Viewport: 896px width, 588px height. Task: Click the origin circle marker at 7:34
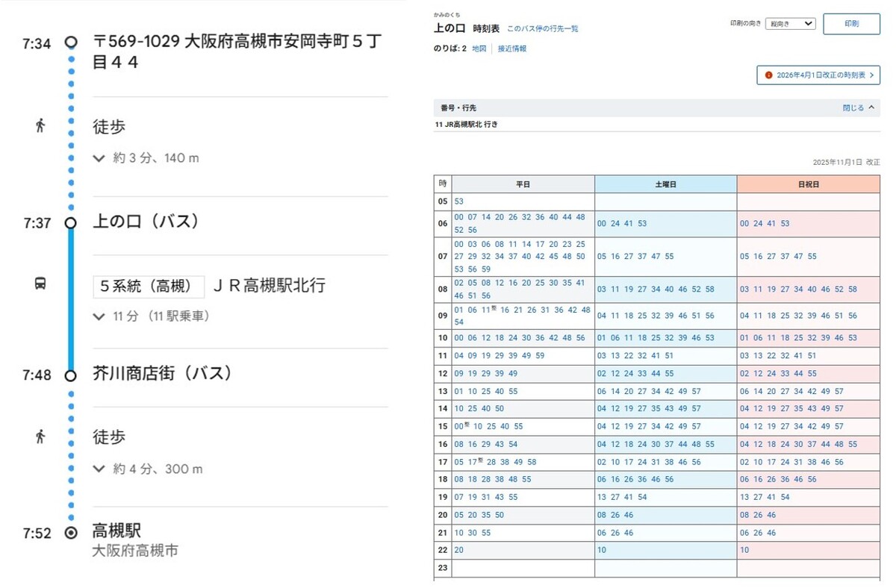pyautogui.click(x=71, y=43)
